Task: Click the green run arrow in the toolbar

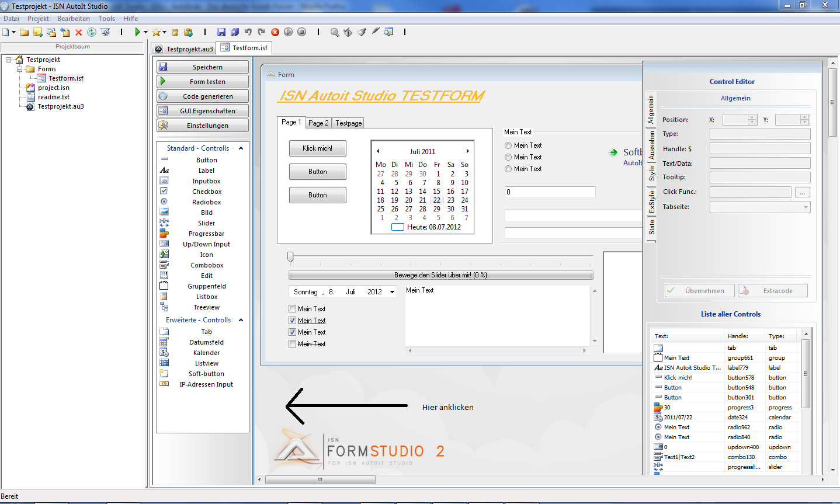Action: point(137,32)
